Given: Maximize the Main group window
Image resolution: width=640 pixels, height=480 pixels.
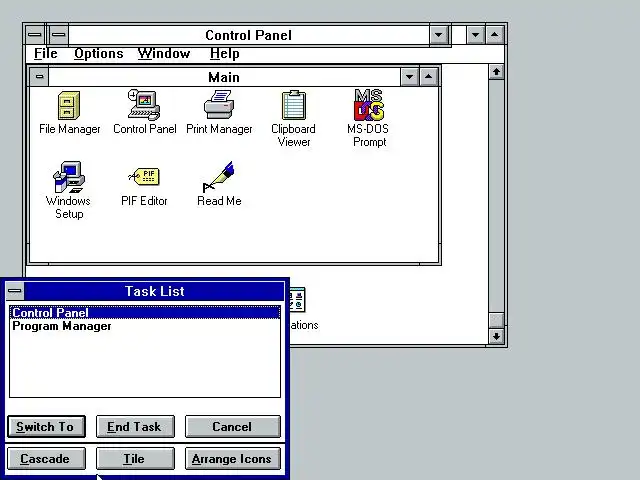Looking at the screenshot, I should coord(429,77).
